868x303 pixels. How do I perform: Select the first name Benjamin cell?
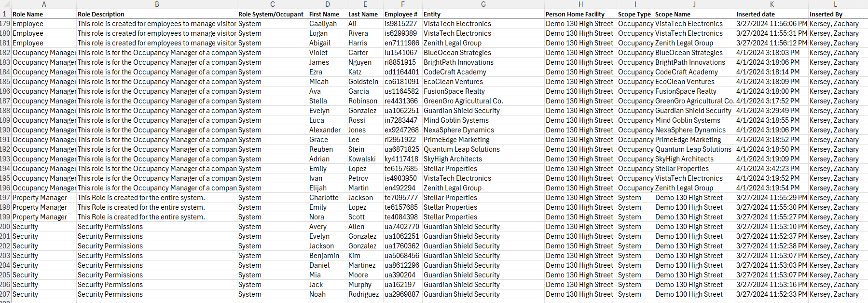tap(324, 256)
